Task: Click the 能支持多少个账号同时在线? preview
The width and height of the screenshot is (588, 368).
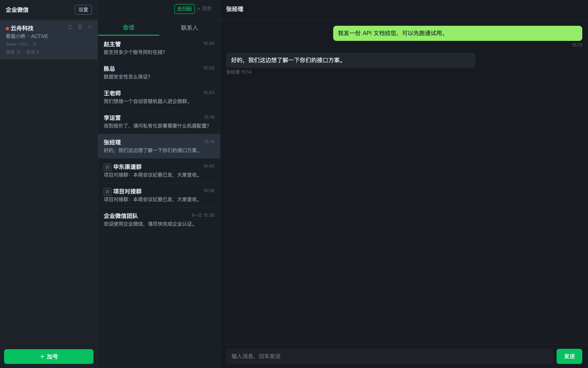Action: [x=134, y=52]
